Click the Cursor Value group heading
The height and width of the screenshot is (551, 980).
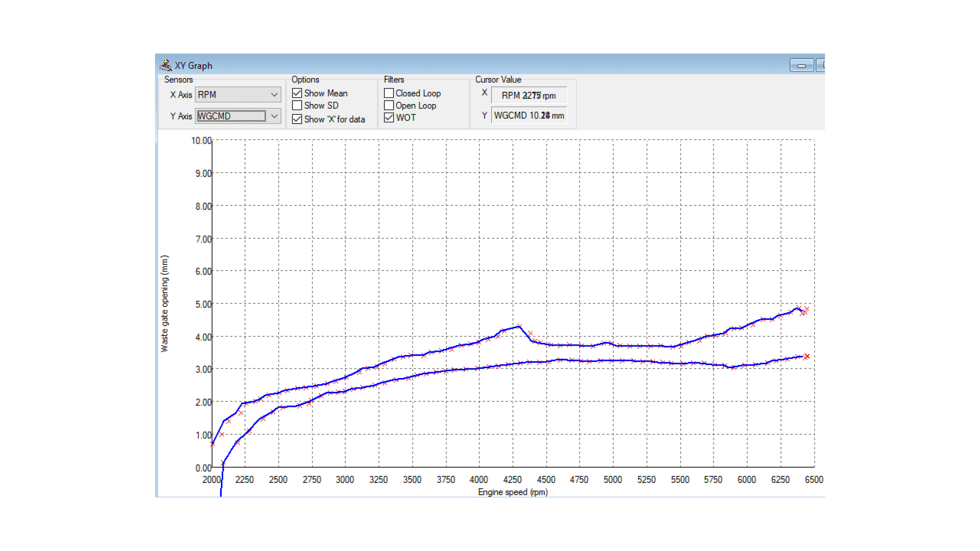(x=499, y=80)
